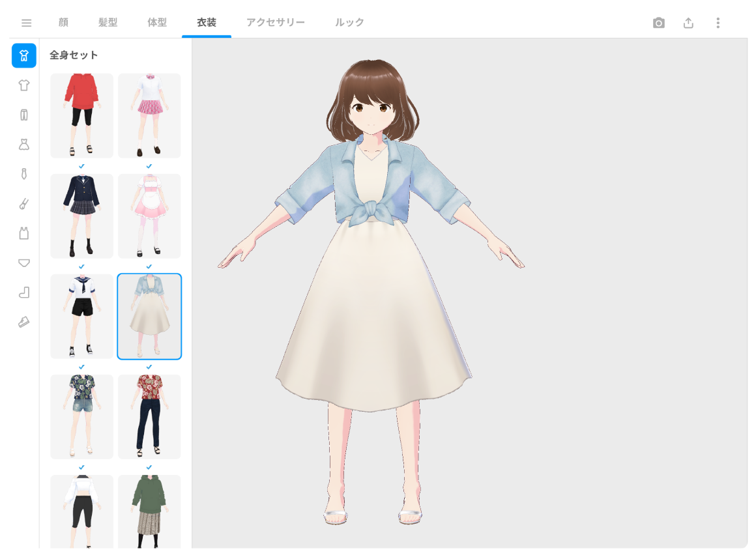Viewport: 756px width, 557px height.
Task: Expand the chevron under the navy blazer outfit
Action: (82, 266)
